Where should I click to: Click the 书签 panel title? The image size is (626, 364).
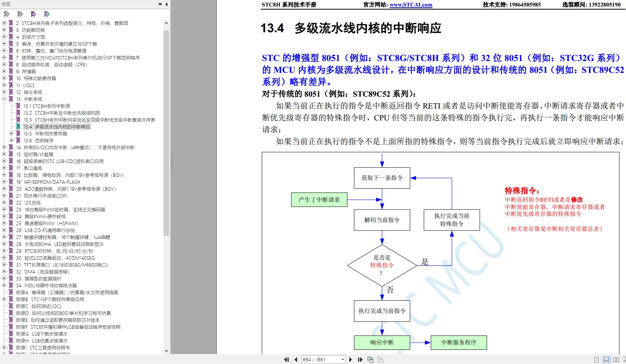pos(6,4)
